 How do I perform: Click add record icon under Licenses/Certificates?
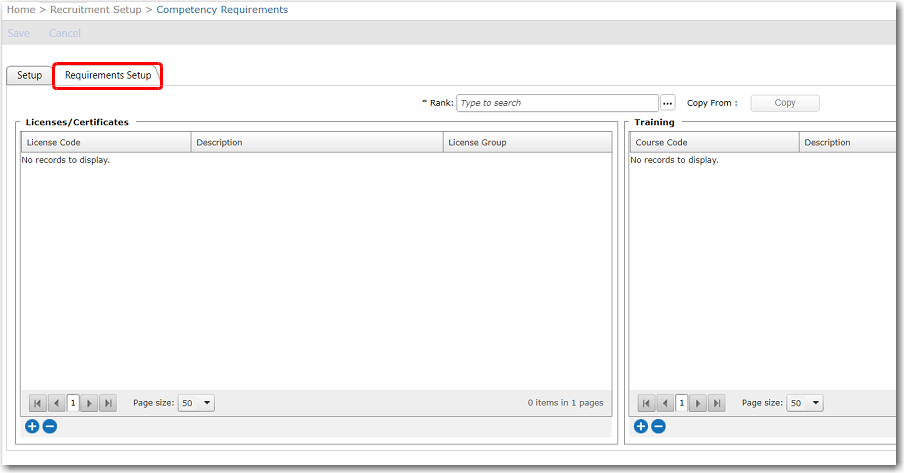click(x=32, y=427)
